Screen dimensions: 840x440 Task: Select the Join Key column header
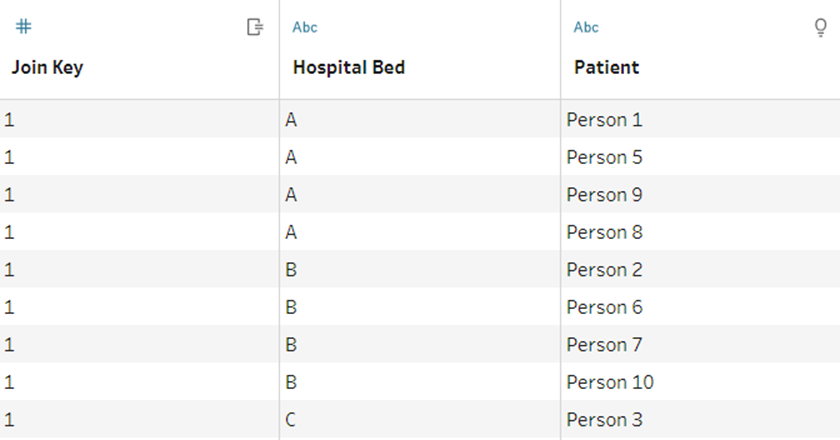click(x=47, y=68)
